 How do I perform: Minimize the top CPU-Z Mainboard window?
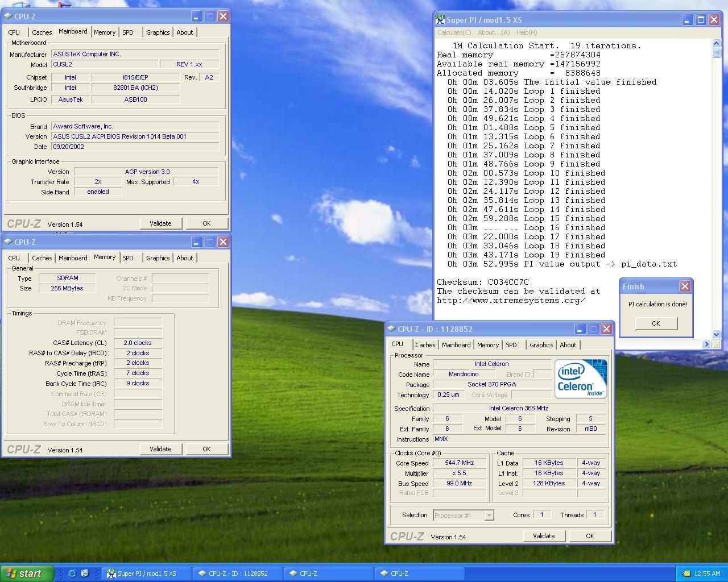196,16
